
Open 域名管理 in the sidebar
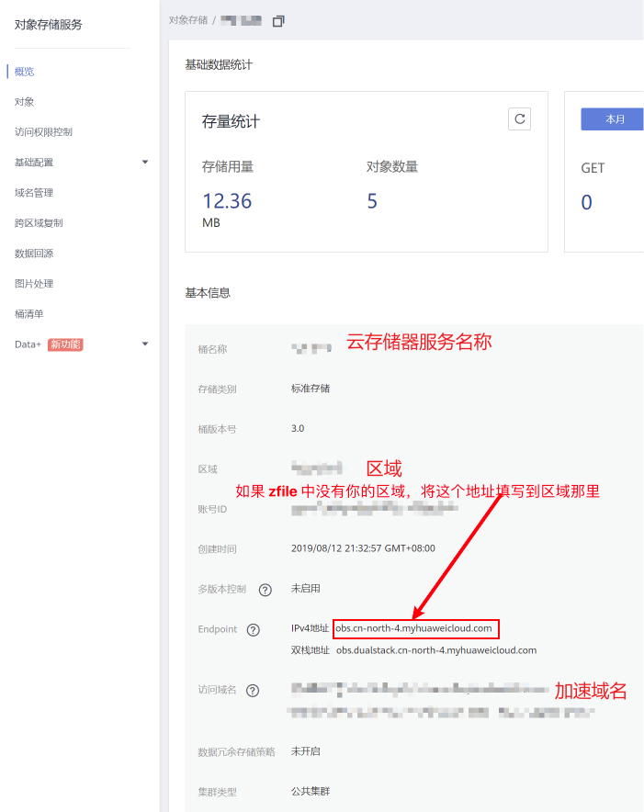tap(34, 193)
